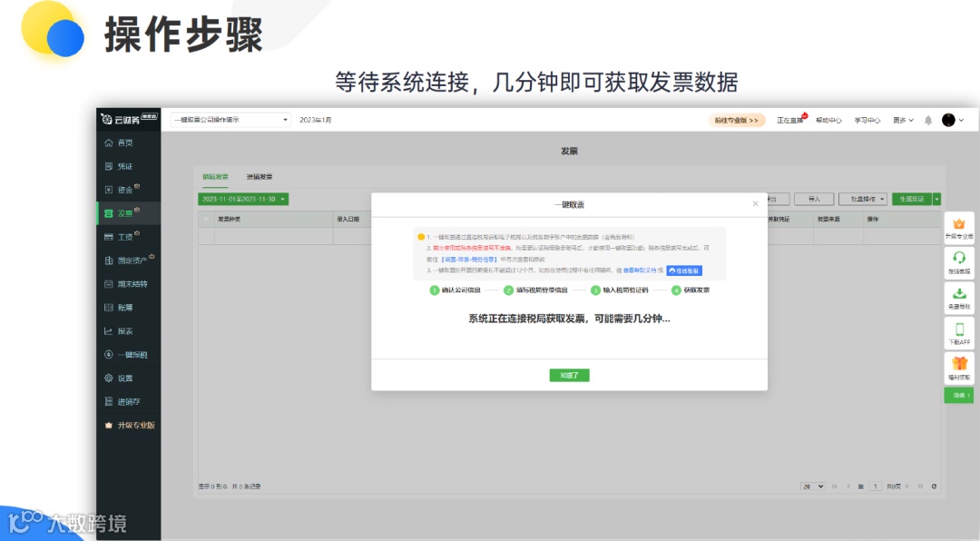Open 一键报税 one-click tax filing
This screenshot has width=980, height=541.
[128, 355]
